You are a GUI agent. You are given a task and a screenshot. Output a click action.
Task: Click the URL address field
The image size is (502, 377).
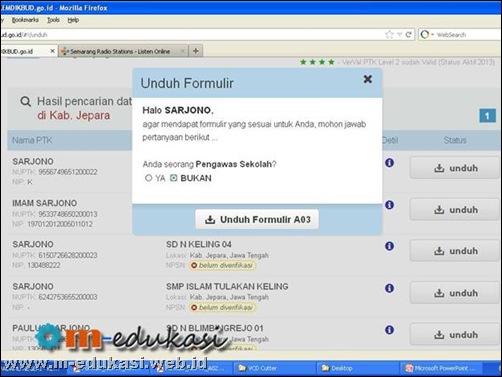click(192, 35)
